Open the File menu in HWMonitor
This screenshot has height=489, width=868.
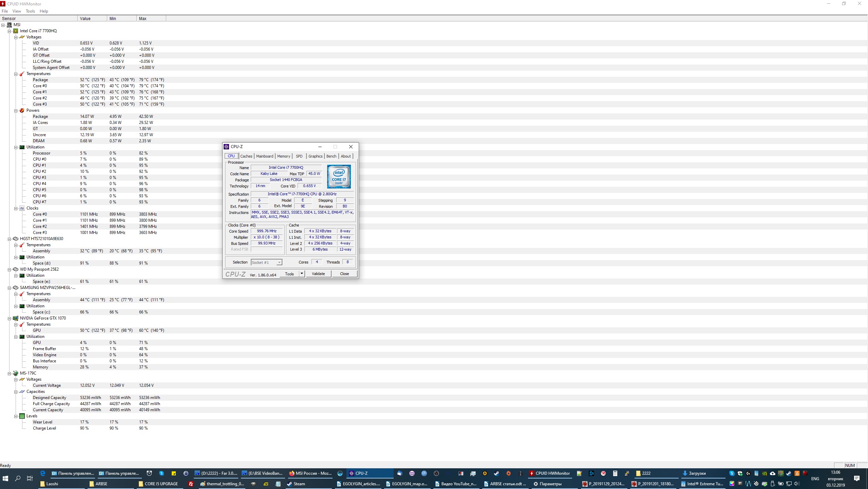pyautogui.click(x=5, y=11)
